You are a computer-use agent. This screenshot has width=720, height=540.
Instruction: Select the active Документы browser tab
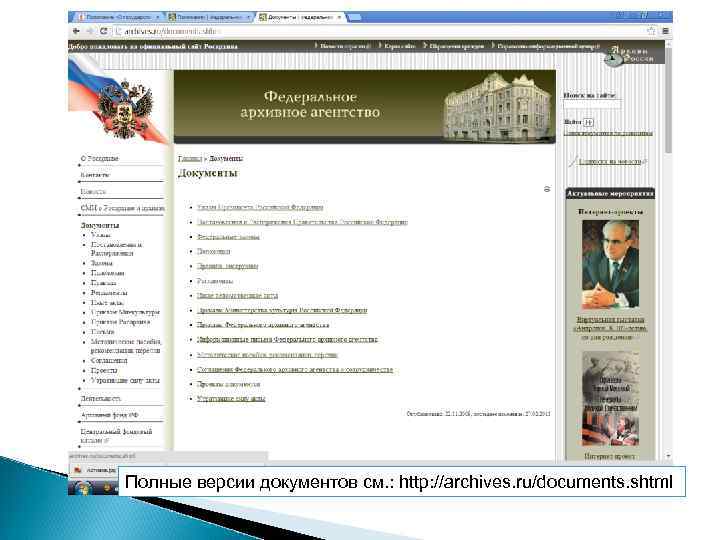(x=299, y=17)
